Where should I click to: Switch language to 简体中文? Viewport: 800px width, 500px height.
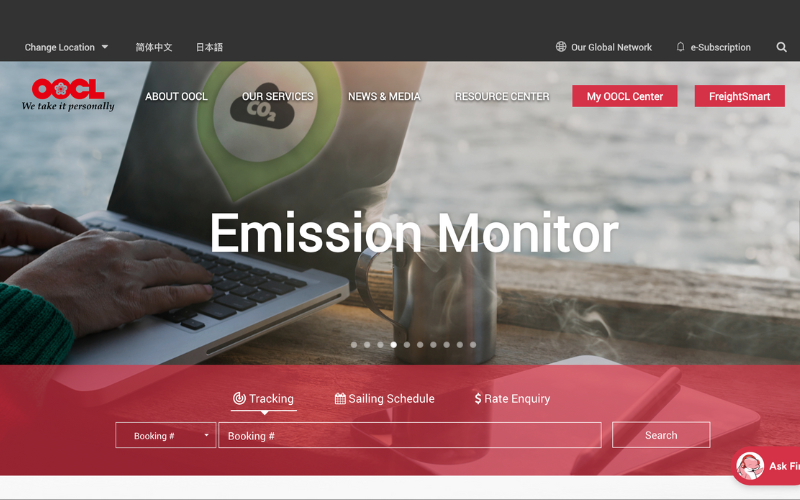(x=154, y=47)
